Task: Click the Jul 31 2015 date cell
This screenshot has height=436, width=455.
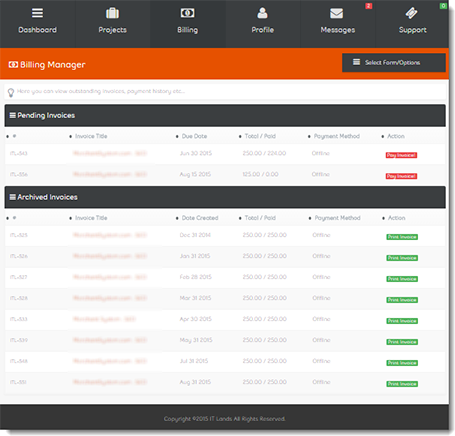Action: click(194, 361)
